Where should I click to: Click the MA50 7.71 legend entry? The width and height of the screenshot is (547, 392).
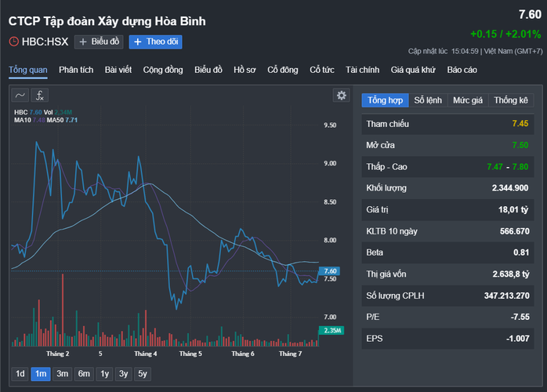(62, 120)
